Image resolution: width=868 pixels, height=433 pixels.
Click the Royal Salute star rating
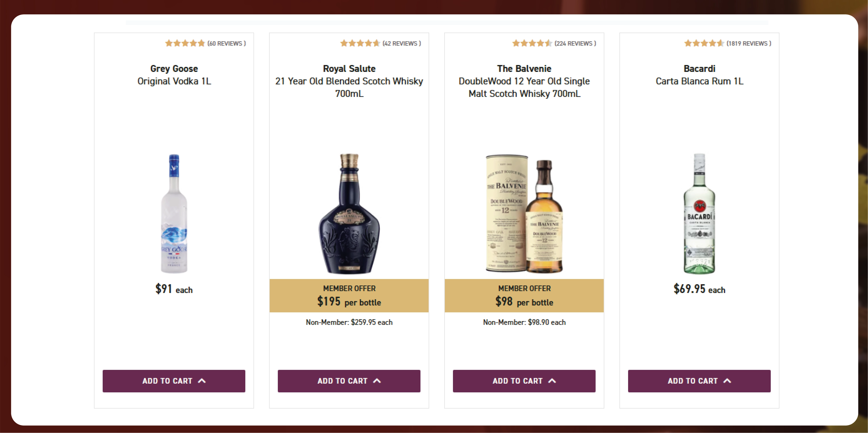point(360,43)
